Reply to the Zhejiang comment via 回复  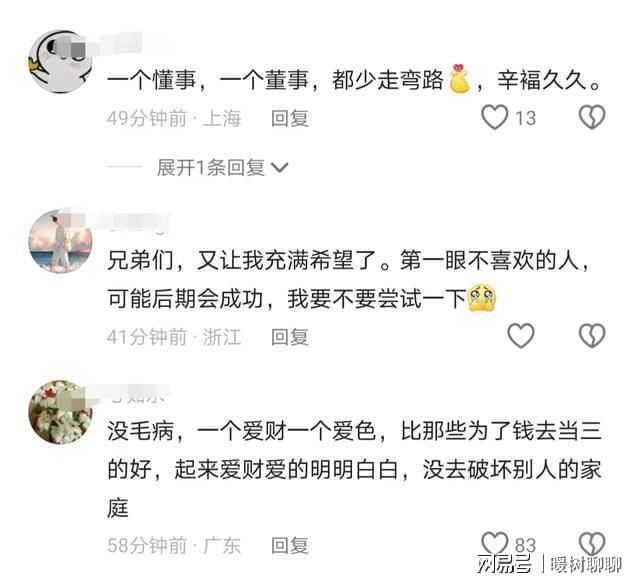290,337
